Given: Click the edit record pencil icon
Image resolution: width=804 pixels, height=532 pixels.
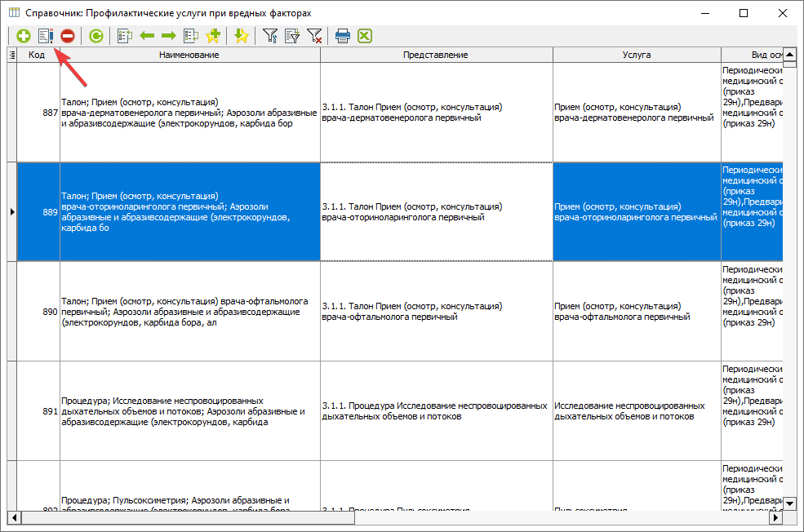Looking at the screenshot, I should (46, 36).
